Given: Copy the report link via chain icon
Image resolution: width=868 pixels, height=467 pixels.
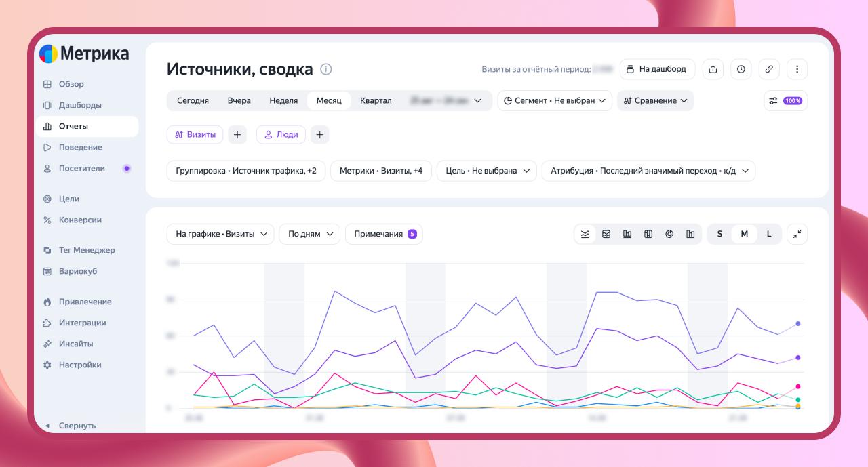Looking at the screenshot, I should point(769,69).
